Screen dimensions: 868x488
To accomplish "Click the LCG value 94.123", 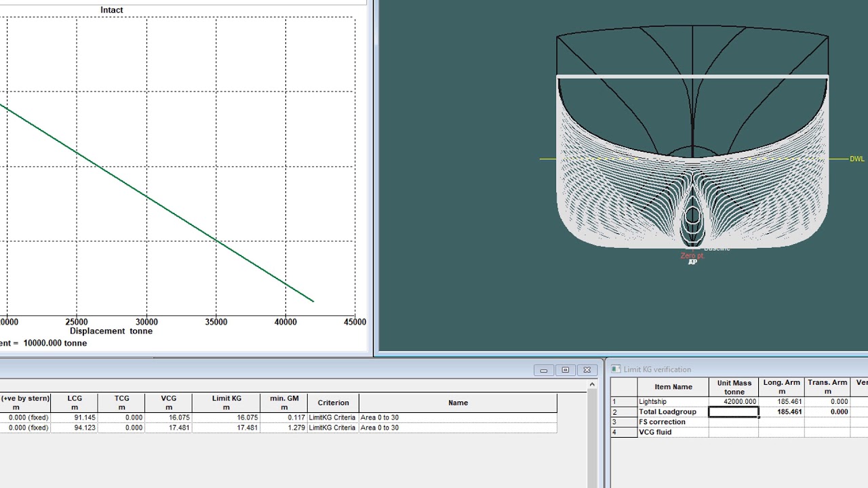I will [84, 428].
